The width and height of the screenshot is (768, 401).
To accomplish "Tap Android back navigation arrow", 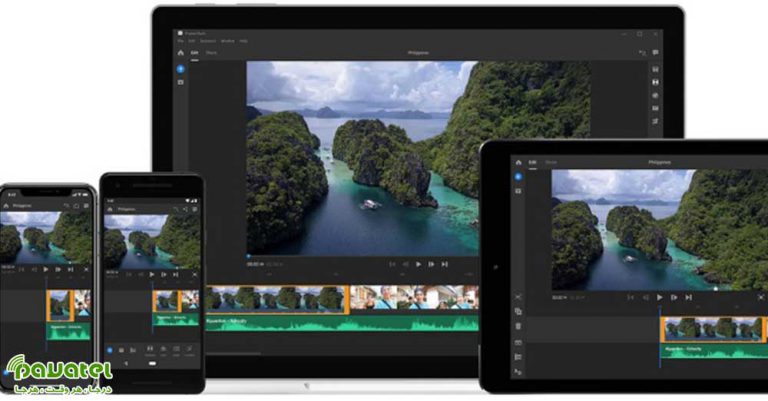I will point(126,364).
